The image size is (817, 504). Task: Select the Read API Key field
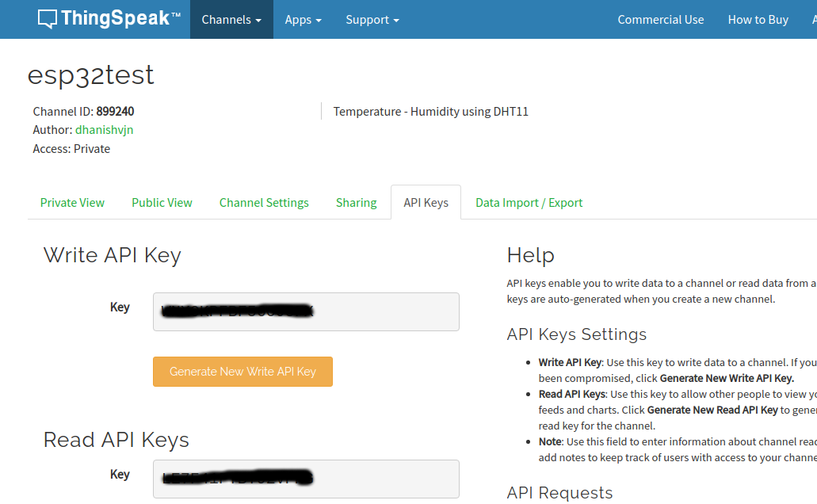(x=306, y=479)
